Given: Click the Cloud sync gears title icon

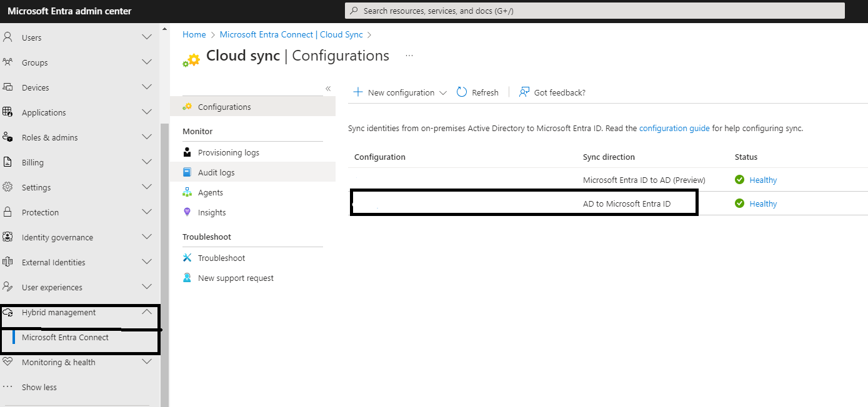Looking at the screenshot, I should (x=191, y=60).
